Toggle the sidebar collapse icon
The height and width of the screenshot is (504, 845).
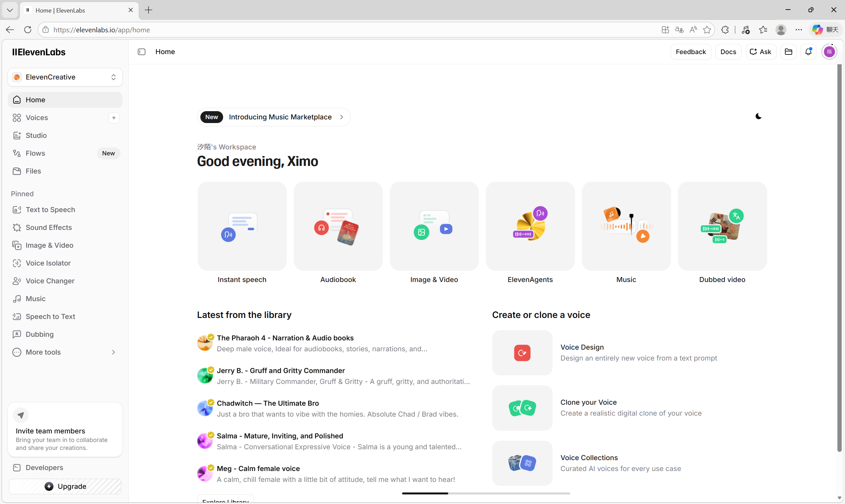point(141,52)
